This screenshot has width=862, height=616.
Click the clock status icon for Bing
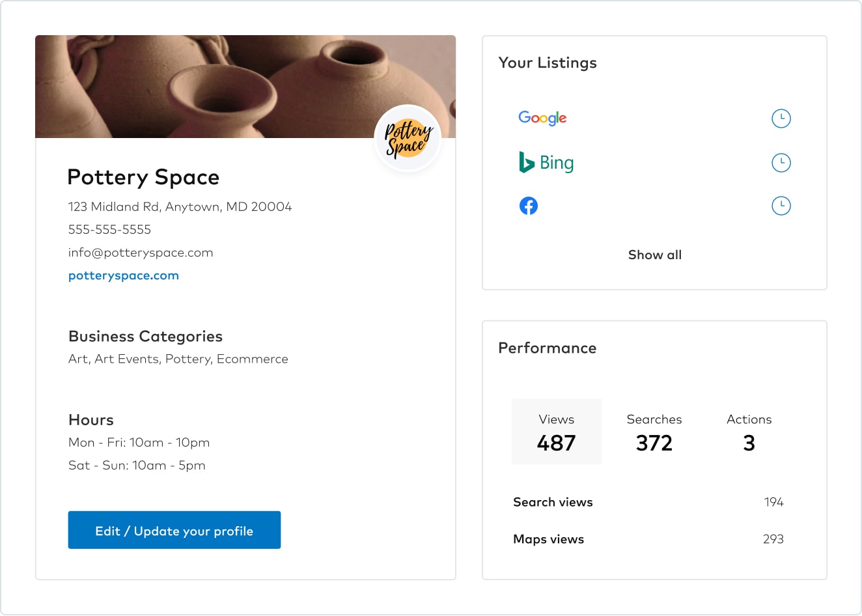tap(781, 162)
